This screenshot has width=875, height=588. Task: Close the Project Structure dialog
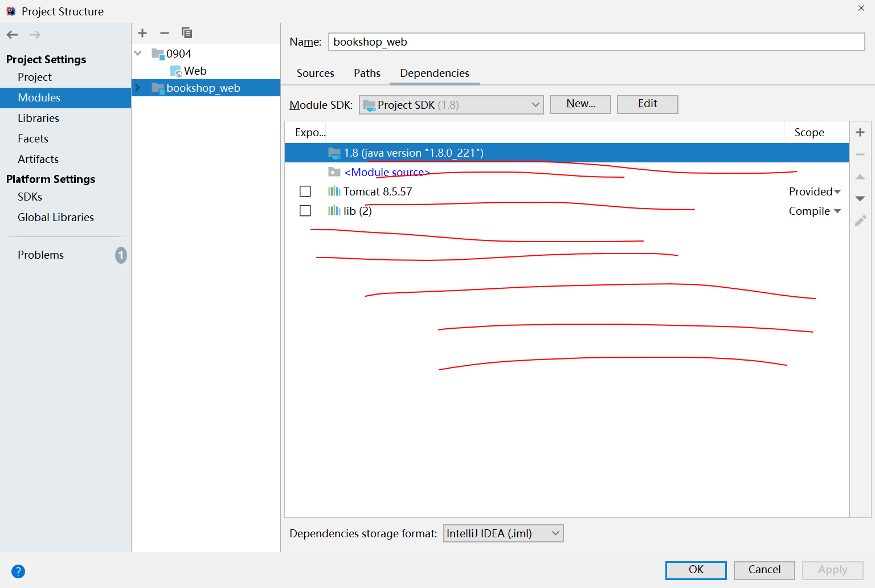pos(861,8)
